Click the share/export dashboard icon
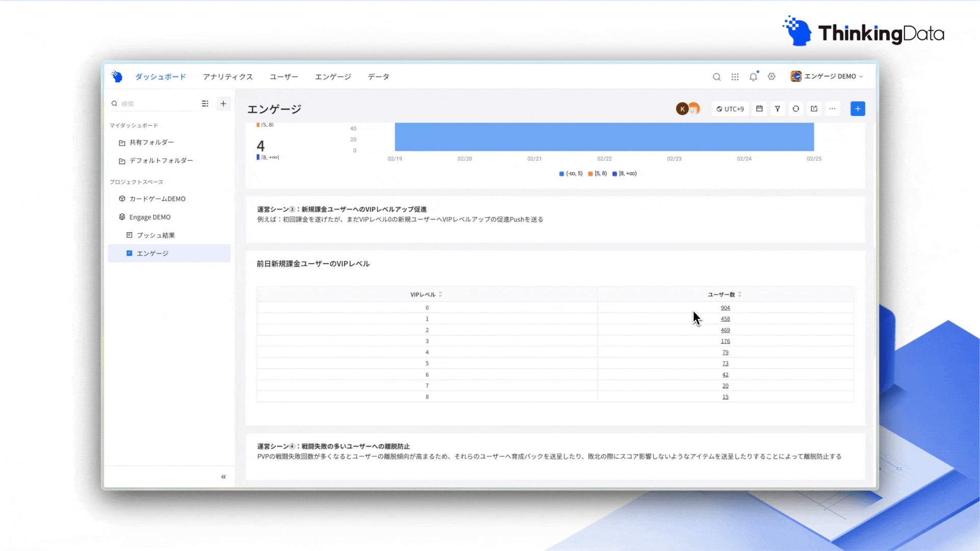980x551 pixels. (814, 109)
